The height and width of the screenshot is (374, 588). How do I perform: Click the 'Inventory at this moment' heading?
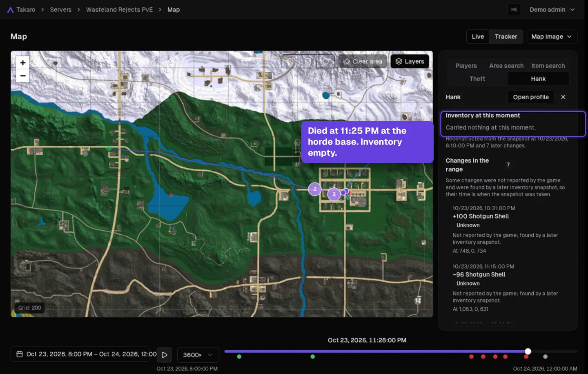pyautogui.click(x=483, y=116)
